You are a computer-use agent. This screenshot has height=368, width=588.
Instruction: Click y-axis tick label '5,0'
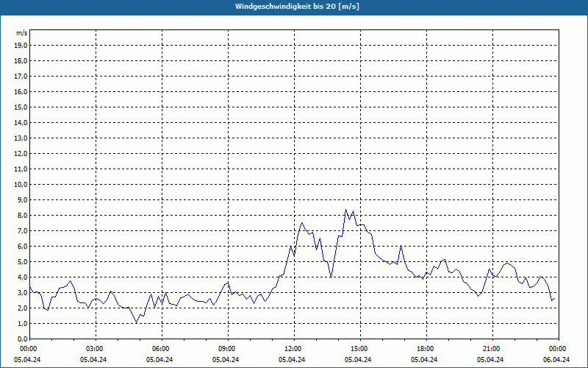click(22, 262)
